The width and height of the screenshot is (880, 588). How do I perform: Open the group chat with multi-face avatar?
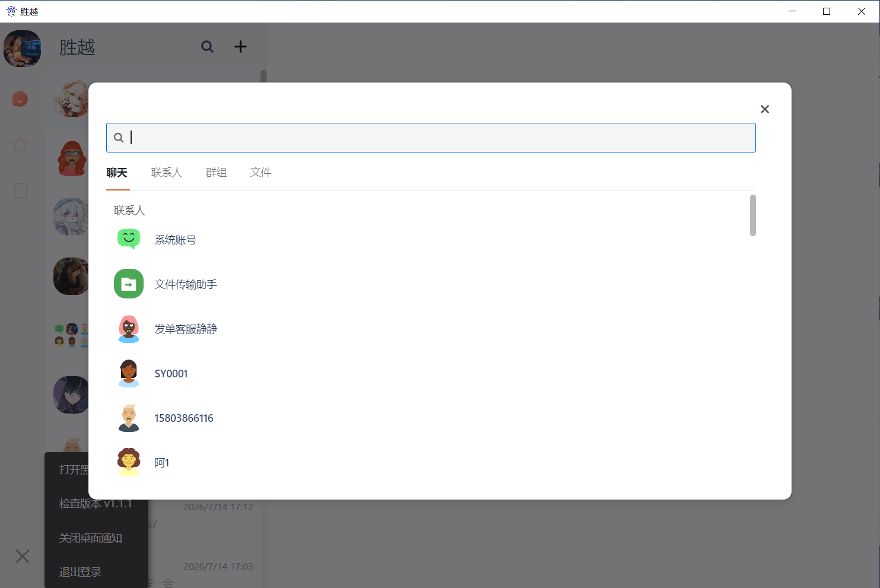[71, 335]
